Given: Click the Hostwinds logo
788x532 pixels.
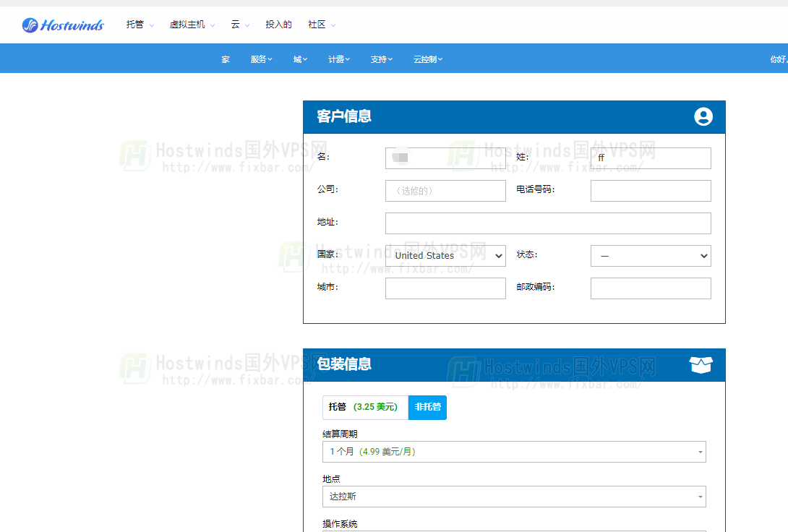Looking at the screenshot, I should [x=63, y=25].
